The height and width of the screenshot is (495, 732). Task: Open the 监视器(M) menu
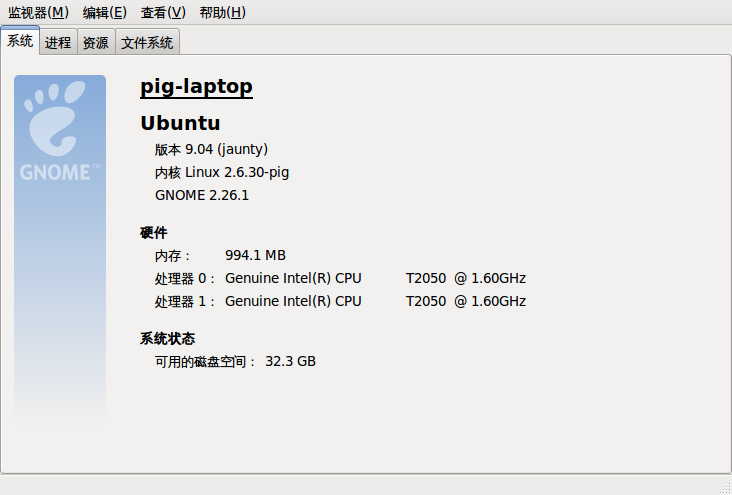point(38,13)
